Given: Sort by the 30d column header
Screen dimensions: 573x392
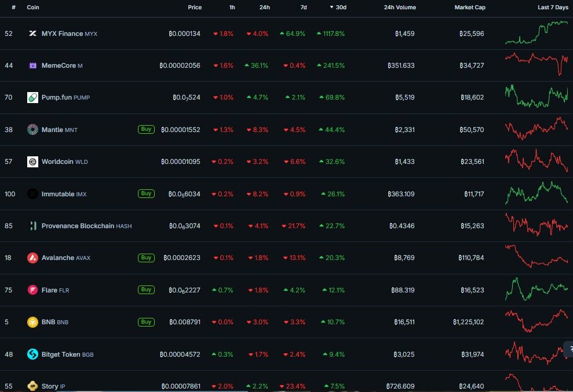Looking at the screenshot, I should pyautogui.click(x=338, y=8).
